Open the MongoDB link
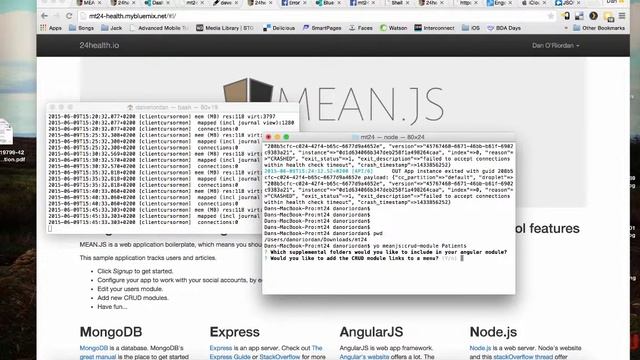 94,348
